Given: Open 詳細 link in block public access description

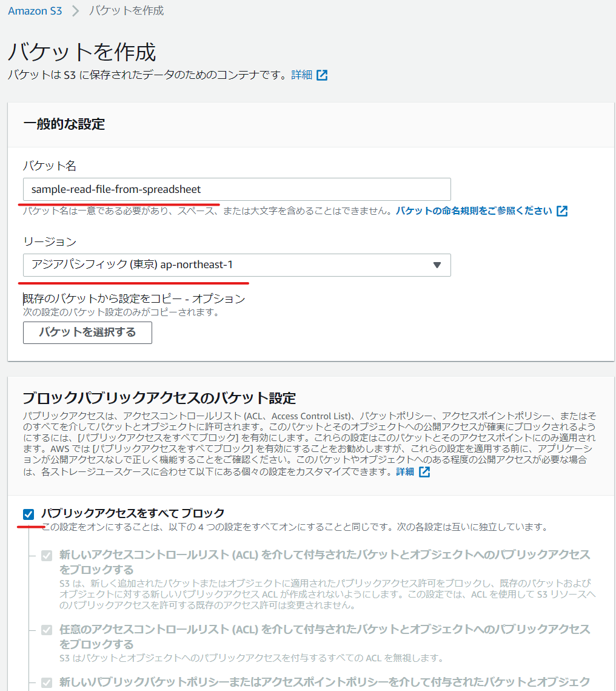Looking at the screenshot, I should tap(405, 472).
